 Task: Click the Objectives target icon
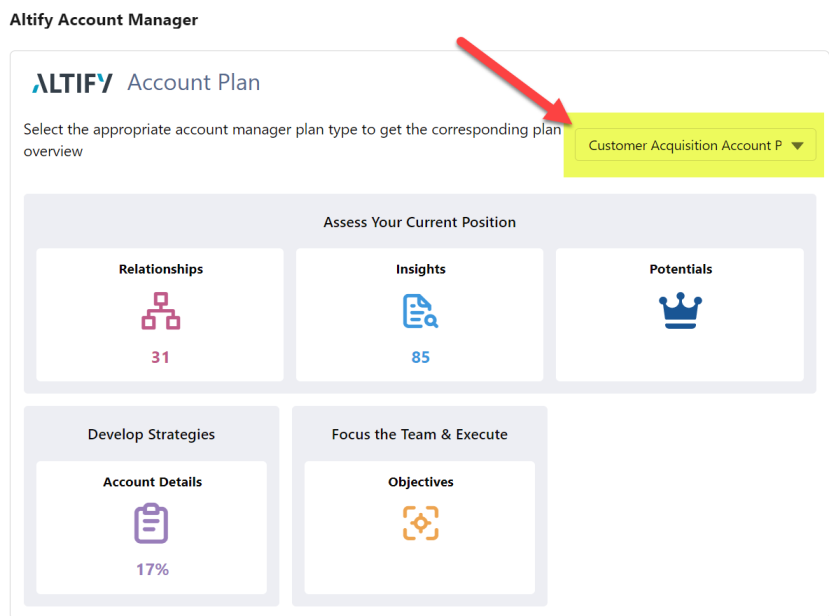click(421, 523)
